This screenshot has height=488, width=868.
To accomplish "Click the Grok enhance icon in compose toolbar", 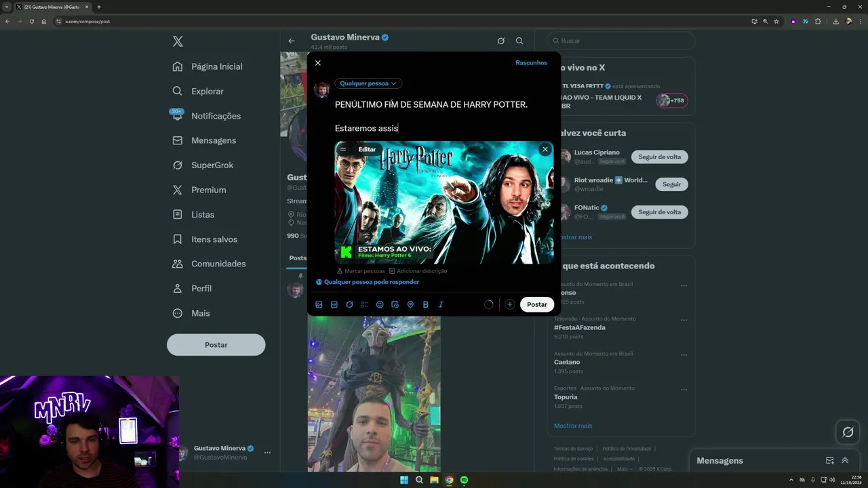I will tap(349, 304).
